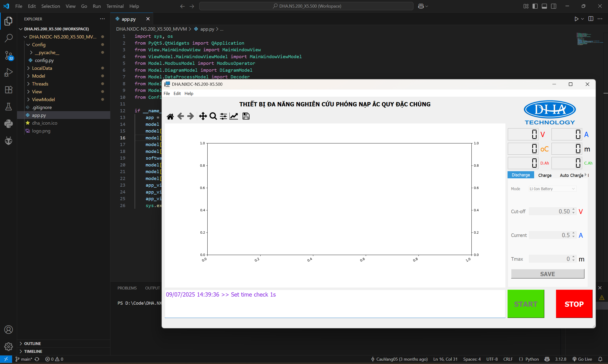The image size is (608, 364).
Task: Click the VS Code command center search box
Action: (x=306, y=6)
